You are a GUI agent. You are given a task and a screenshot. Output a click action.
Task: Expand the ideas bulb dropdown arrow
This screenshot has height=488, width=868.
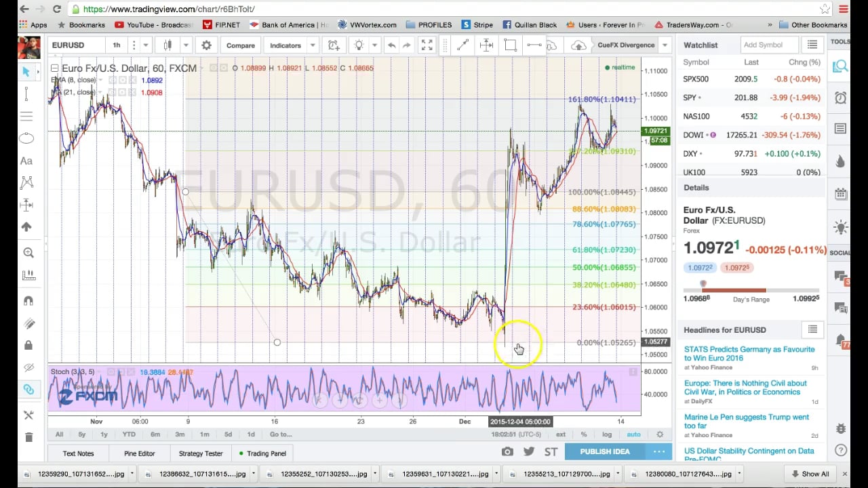coord(373,45)
